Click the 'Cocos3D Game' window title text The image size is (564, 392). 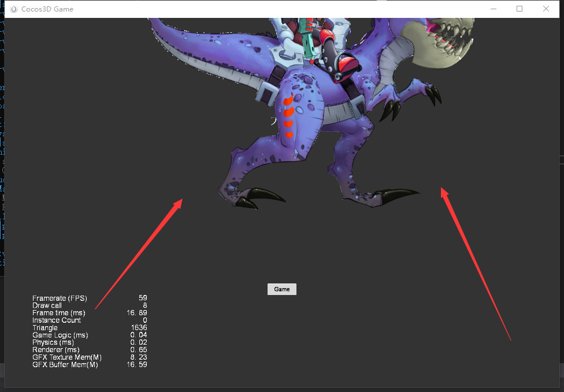pos(47,9)
